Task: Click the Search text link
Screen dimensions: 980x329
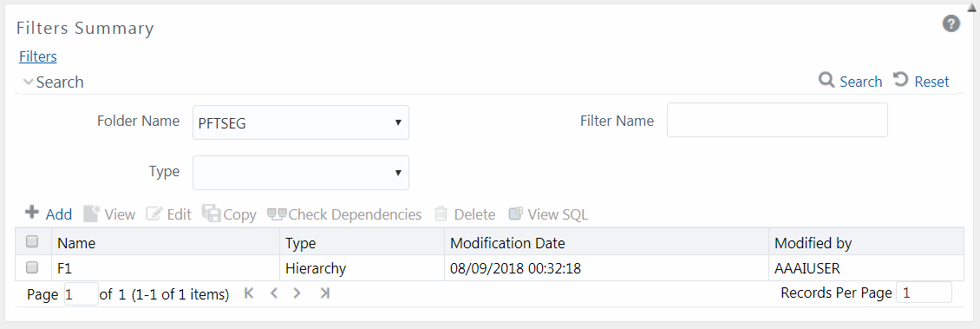Action: point(860,82)
